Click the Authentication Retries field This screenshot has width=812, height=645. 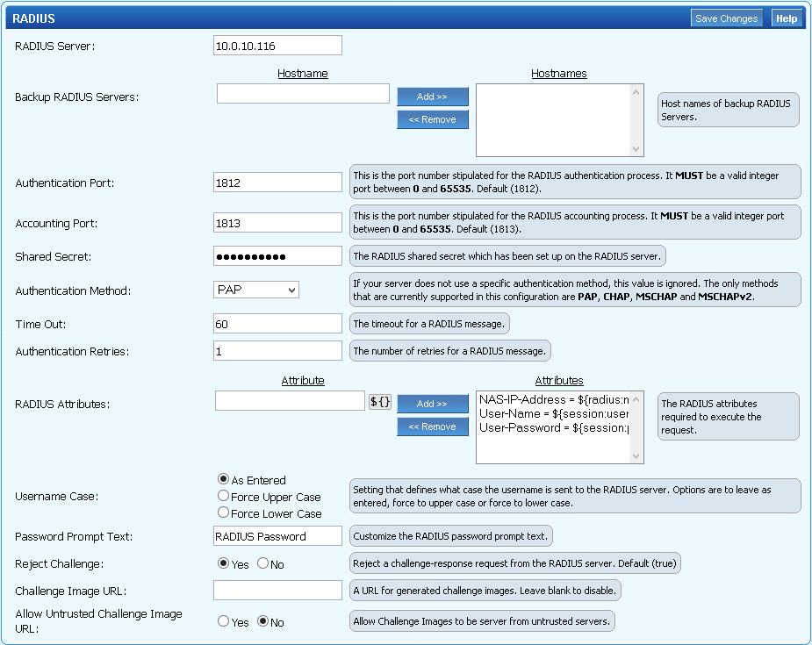pos(277,351)
